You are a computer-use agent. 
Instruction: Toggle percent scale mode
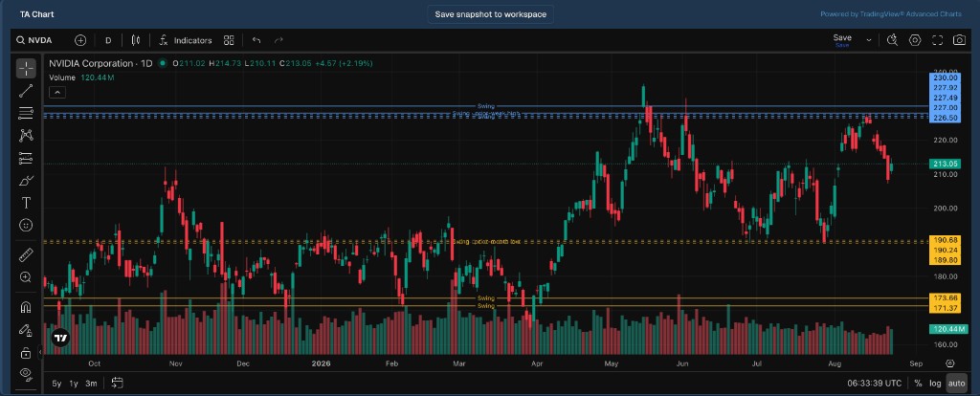[x=918, y=383]
